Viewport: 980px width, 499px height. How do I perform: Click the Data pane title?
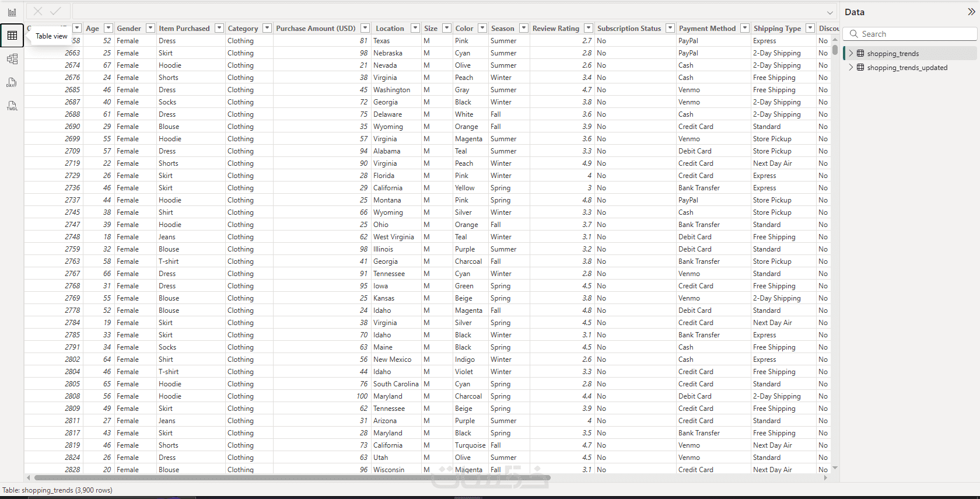click(x=855, y=12)
